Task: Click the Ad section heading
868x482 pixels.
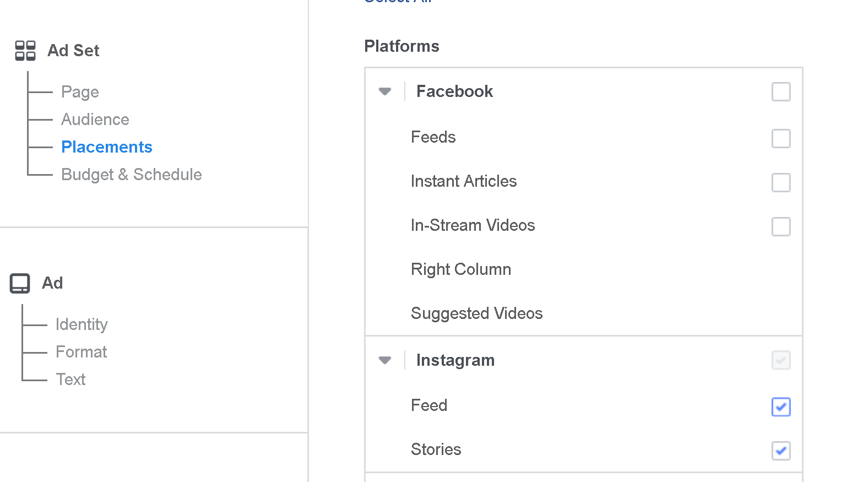Action: coord(52,283)
